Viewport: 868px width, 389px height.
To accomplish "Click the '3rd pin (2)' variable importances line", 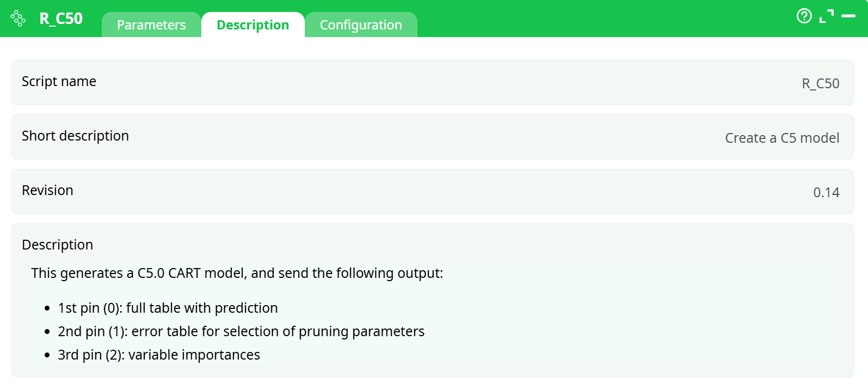I will (x=159, y=355).
